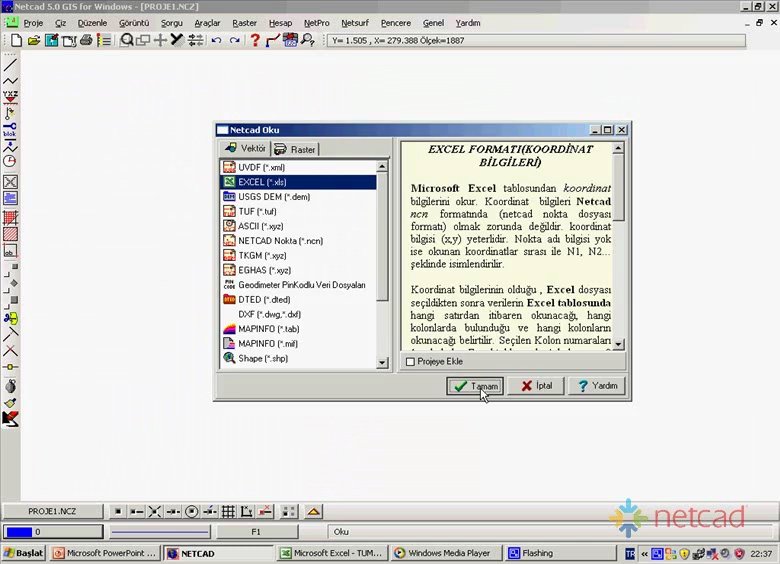
Task: Select USGS DEM (*.dem) format
Action: point(298,196)
